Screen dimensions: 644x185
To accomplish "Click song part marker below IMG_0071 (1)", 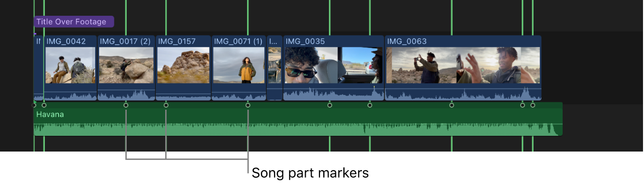I will [x=248, y=105].
